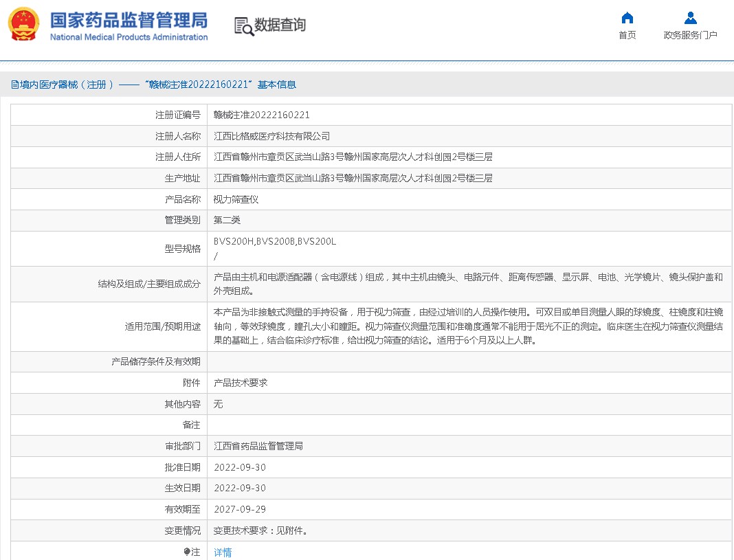
Task: Click the 有效期至 row label
Action: (x=183, y=509)
